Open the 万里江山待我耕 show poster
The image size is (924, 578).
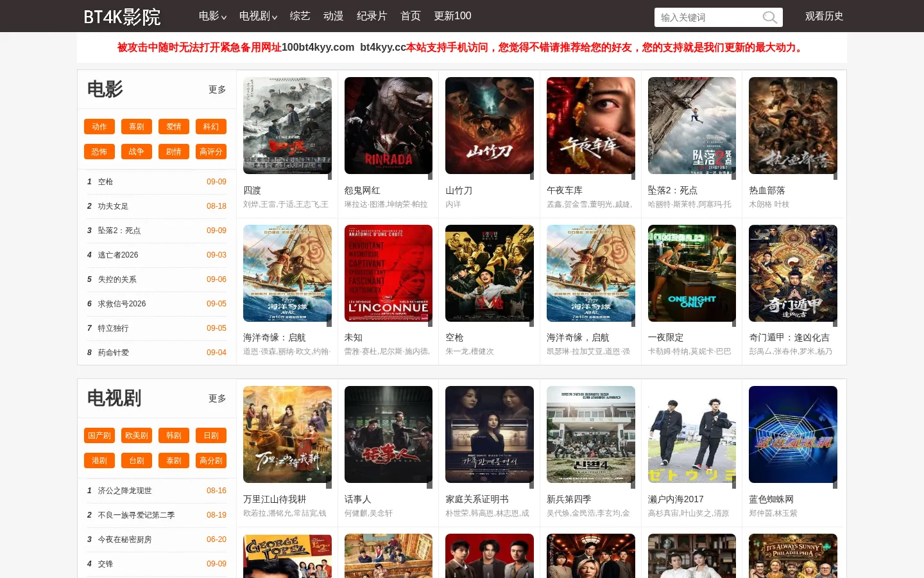point(287,434)
